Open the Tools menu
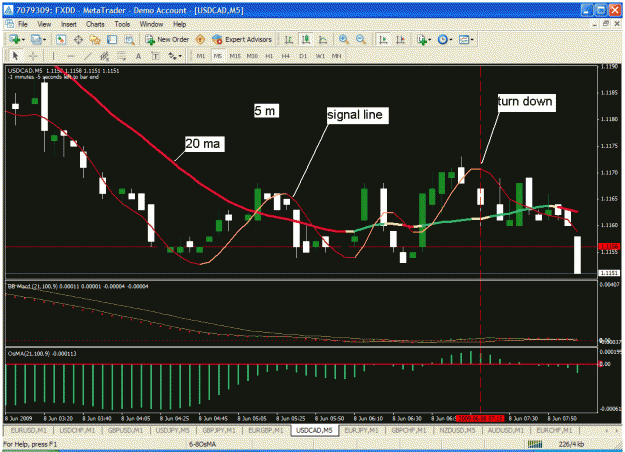This screenshot has width=625, height=452. (x=122, y=24)
